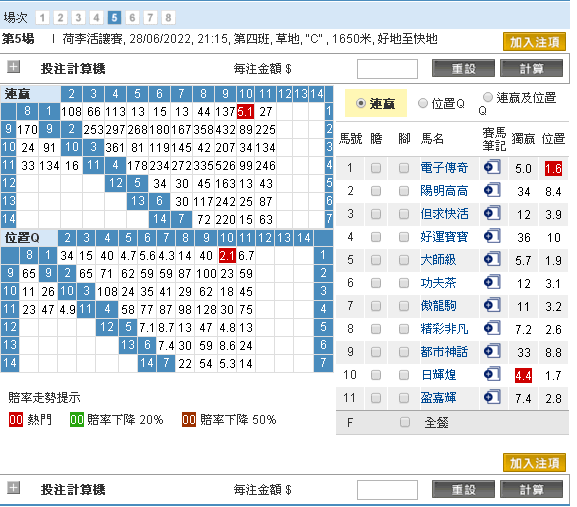Screen dimensions: 577x507
Task: Tick the 膽 checkbox for horse 5
Action: (376, 260)
